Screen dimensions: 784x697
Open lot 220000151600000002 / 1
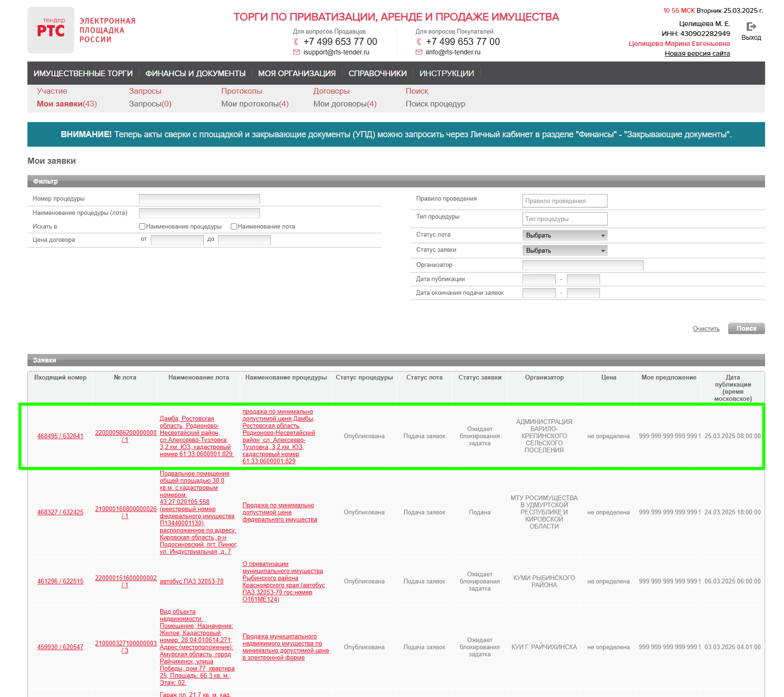125,582
